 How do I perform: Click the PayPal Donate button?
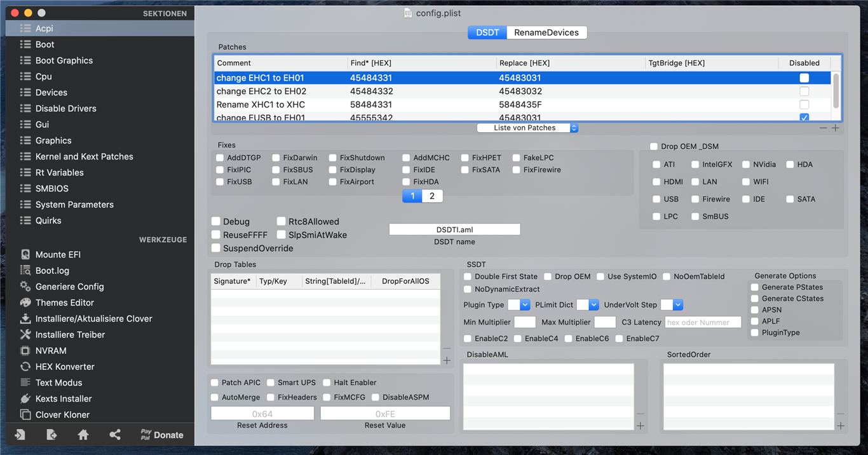pyautogui.click(x=162, y=435)
